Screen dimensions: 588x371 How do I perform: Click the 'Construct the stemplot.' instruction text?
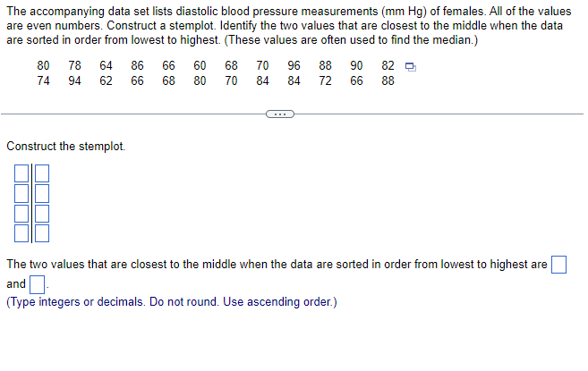66,146
